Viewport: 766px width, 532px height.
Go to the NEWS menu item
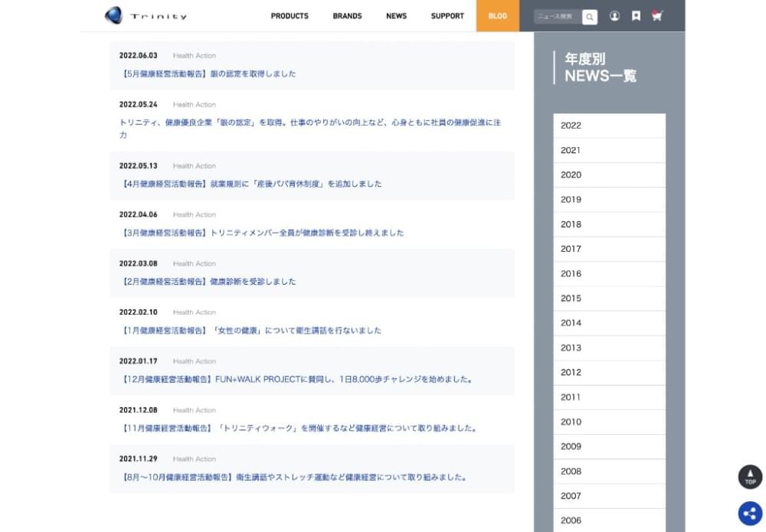pos(396,16)
